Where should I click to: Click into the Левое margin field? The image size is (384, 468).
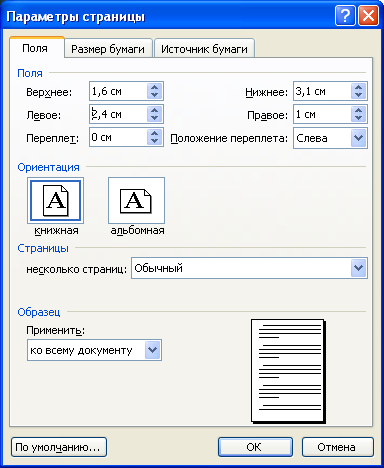[118, 114]
